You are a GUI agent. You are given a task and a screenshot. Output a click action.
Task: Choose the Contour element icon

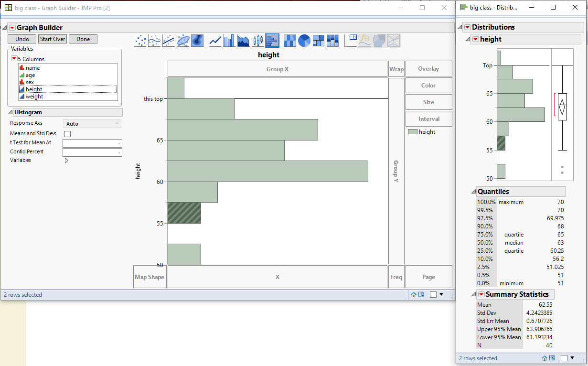click(x=197, y=41)
